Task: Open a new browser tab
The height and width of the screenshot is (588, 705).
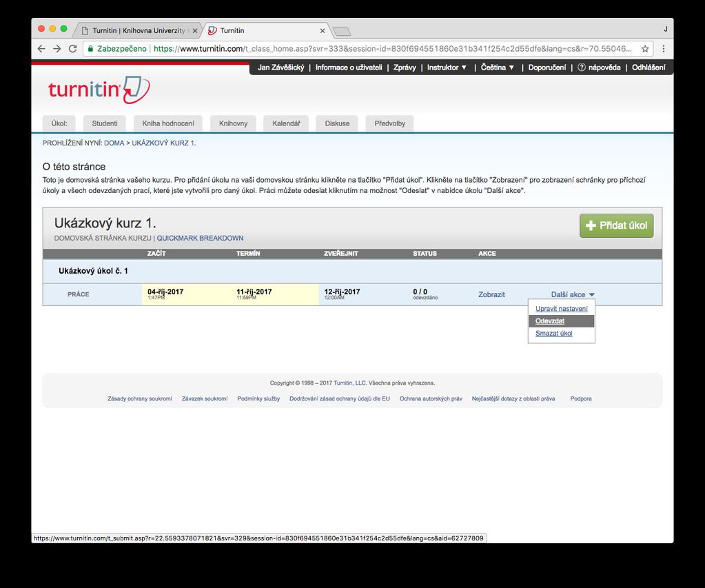Action: tap(342, 30)
